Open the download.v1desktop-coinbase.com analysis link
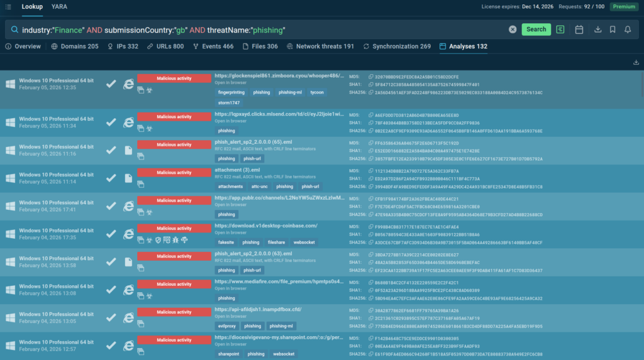The height and width of the screenshot is (360, 644). coord(266,226)
